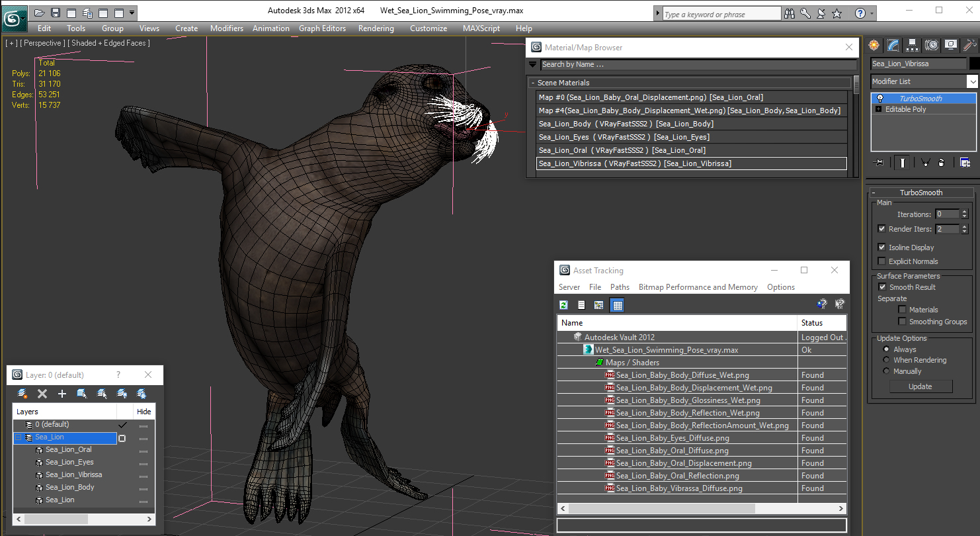Click Remove Modifier trash icon
Screen dimensions: 980x536
942,163
